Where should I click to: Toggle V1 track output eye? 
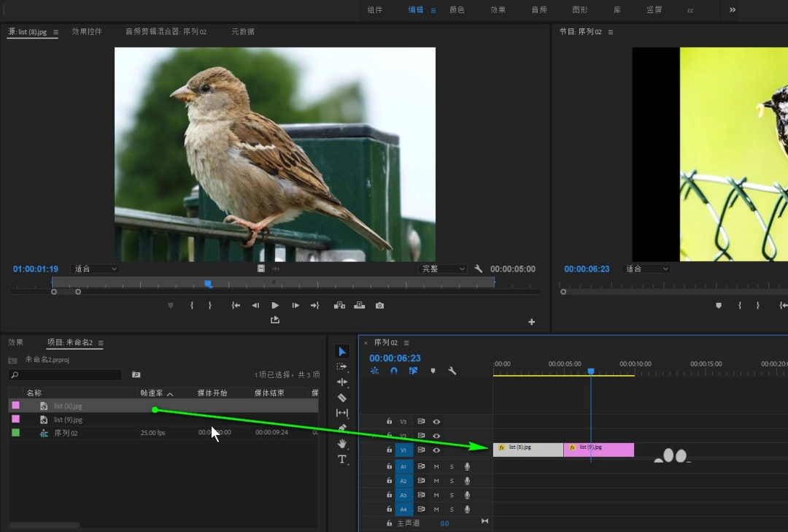(x=436, y=450)
